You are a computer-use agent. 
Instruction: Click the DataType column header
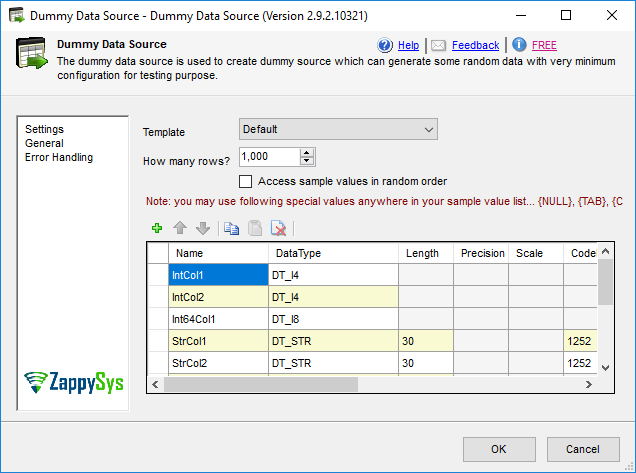click(x=333, y=253)
